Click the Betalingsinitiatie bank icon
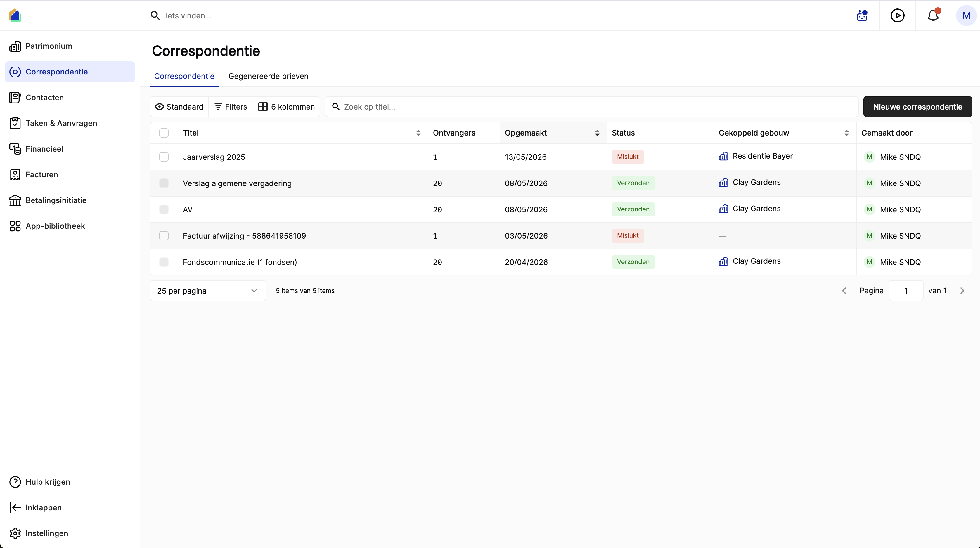 pyautogui.click(x=15, y=200)
